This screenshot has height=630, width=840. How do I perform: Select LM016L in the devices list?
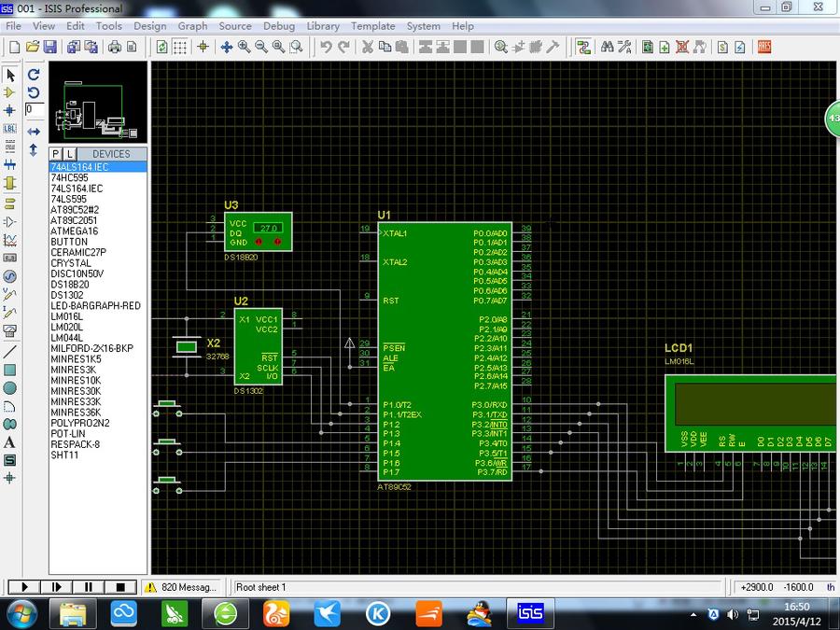pos(66,316)
